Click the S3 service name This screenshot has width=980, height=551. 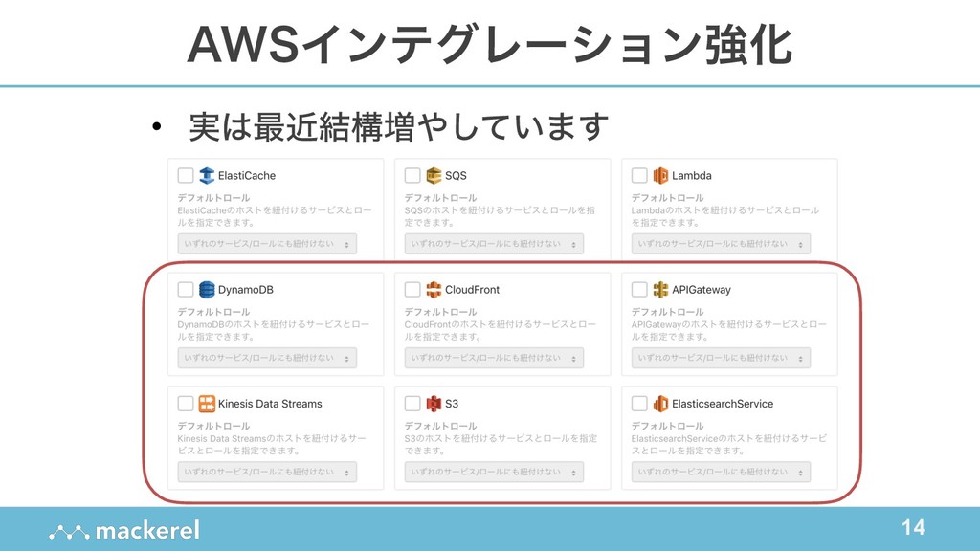[452, 404]
